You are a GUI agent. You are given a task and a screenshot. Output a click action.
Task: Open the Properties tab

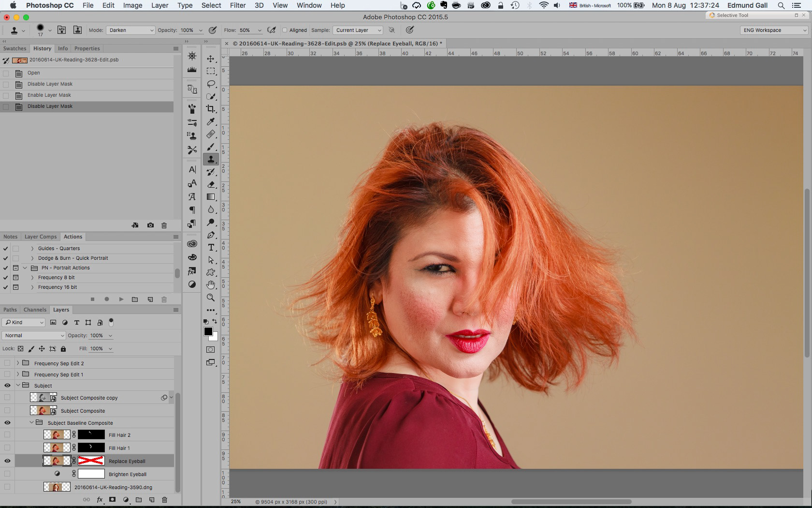pyautogui.click(x=87, y=48)
